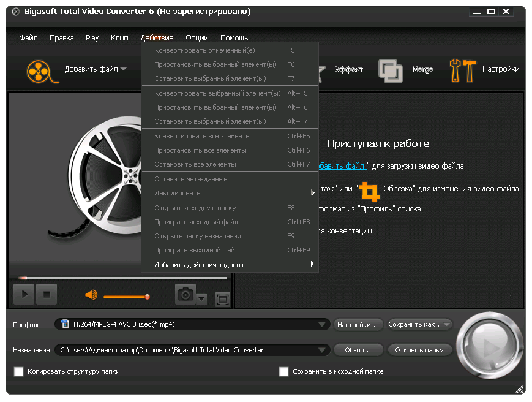The image size is (532, 402).
Task: Open the Клип menu
Action: [x=119, y=38]
